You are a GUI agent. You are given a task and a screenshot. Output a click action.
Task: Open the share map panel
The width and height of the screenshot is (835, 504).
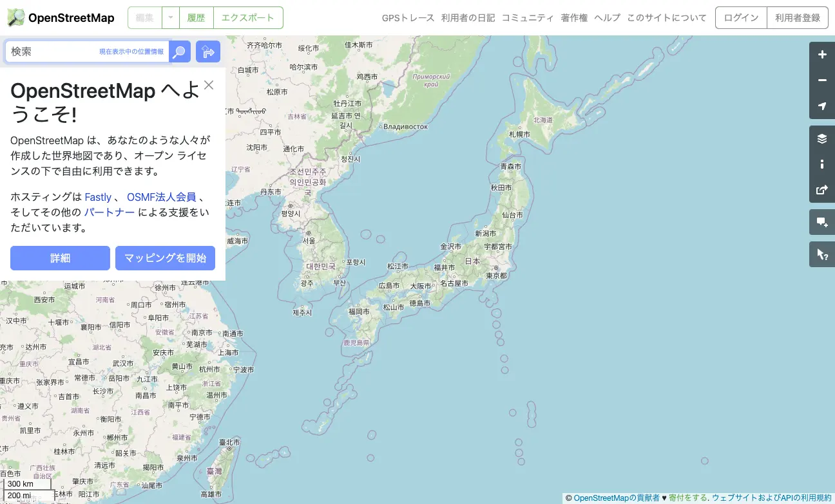point(821,190)
